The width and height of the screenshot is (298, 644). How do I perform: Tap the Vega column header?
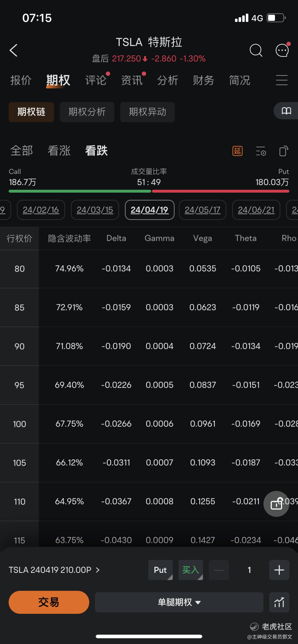point(203,238)
